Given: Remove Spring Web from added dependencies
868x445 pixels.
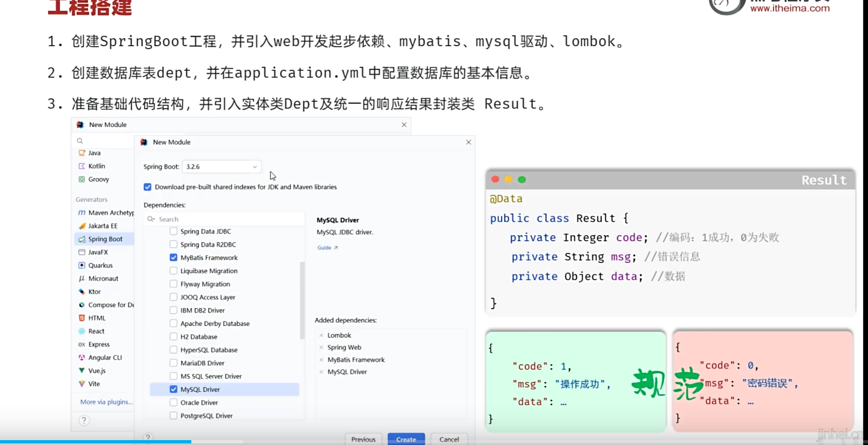Looking at the screenshot, I should coord(321,347).
